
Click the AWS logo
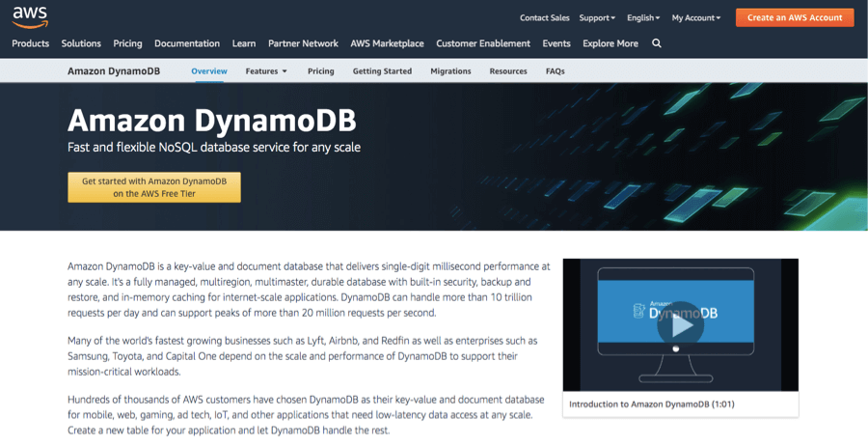pos(31,17)
